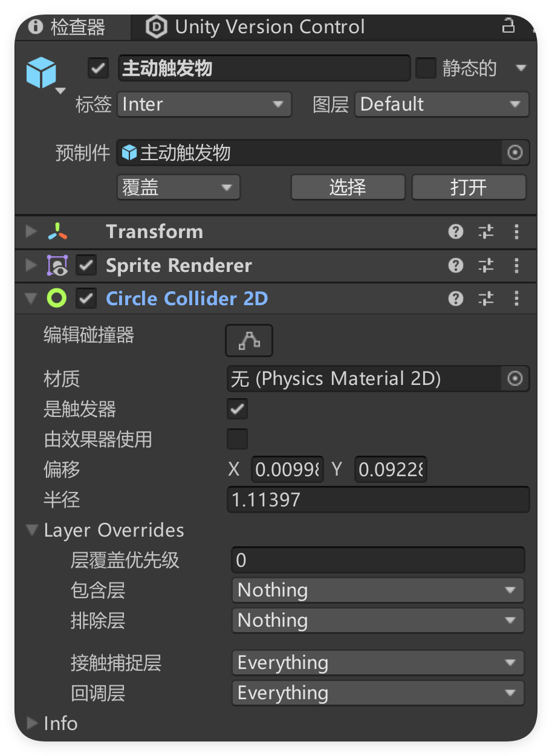
Task: Open the Tag dropdown showing Inter
Action: point(204,105)
